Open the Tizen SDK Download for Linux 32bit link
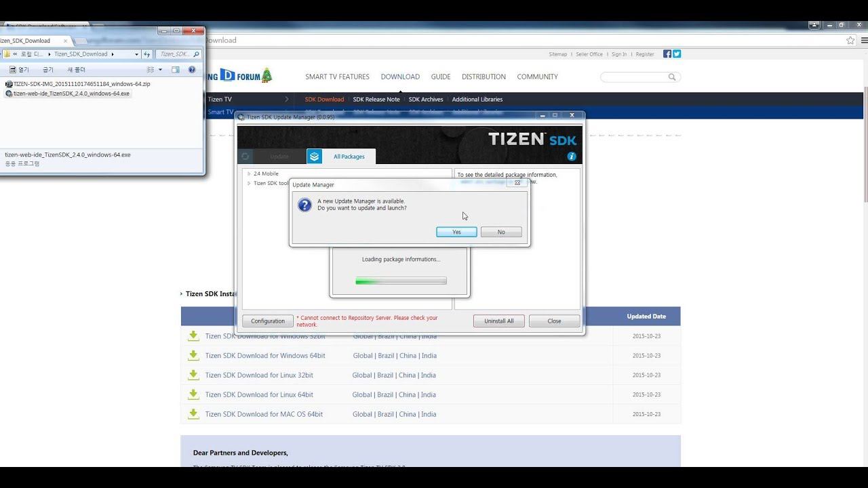 [x=259, y=375]
